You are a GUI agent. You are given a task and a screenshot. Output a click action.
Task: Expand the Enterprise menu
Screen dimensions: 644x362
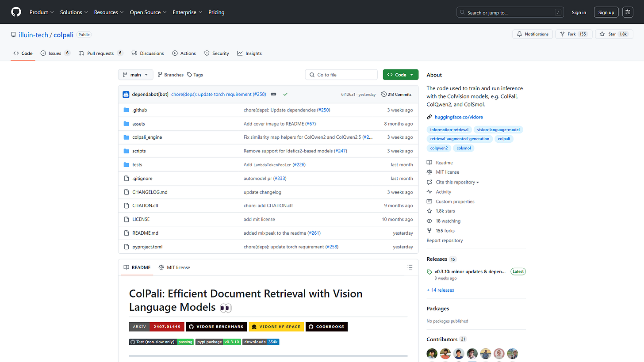(x=188, y=12)
